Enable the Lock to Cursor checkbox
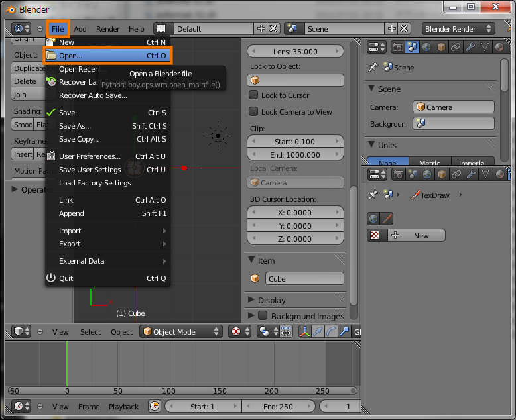Image resolution: width=516 pixels, height=420 pixels. click(x=253, y=95)
